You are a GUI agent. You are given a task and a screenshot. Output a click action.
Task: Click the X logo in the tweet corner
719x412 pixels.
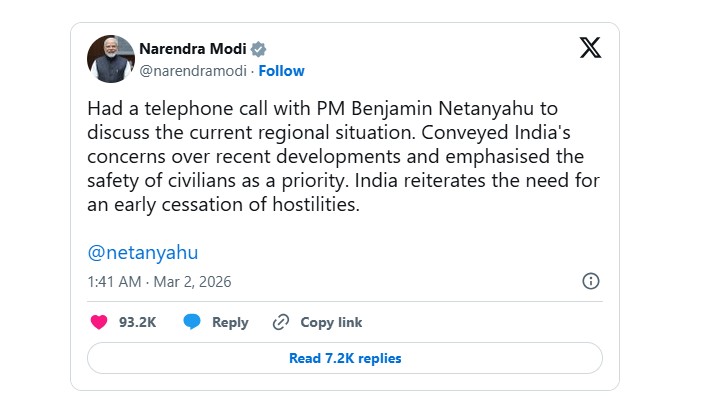point(590,47)
